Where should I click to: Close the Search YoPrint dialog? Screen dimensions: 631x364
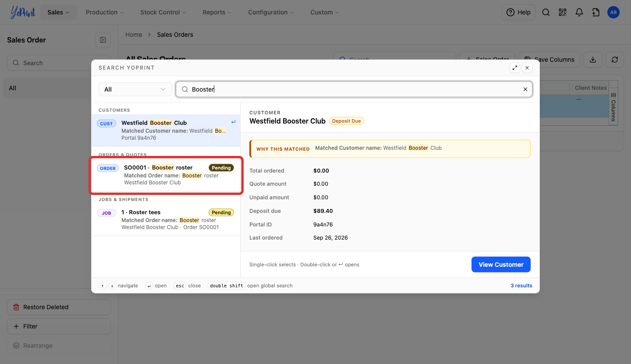(x=527, y=67)
